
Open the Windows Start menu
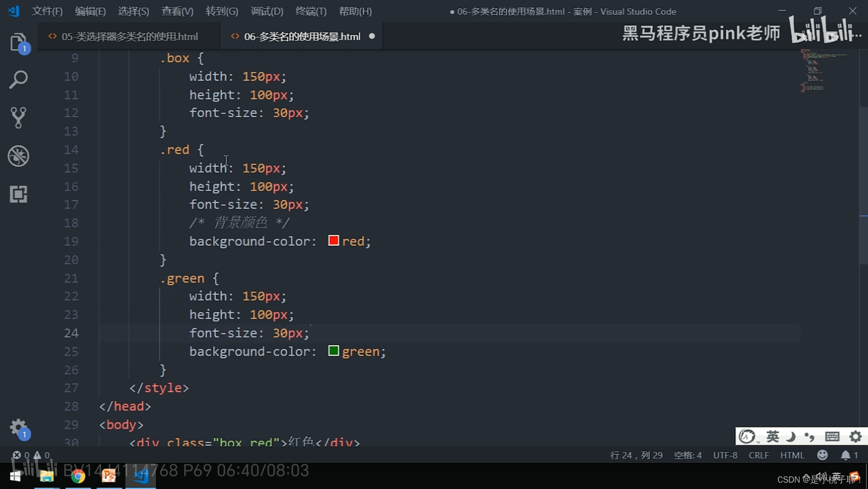15,476
